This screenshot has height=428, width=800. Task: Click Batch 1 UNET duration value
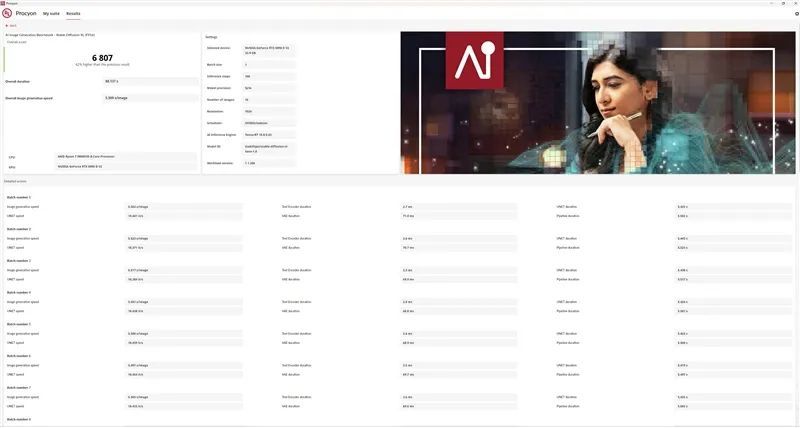734,207
